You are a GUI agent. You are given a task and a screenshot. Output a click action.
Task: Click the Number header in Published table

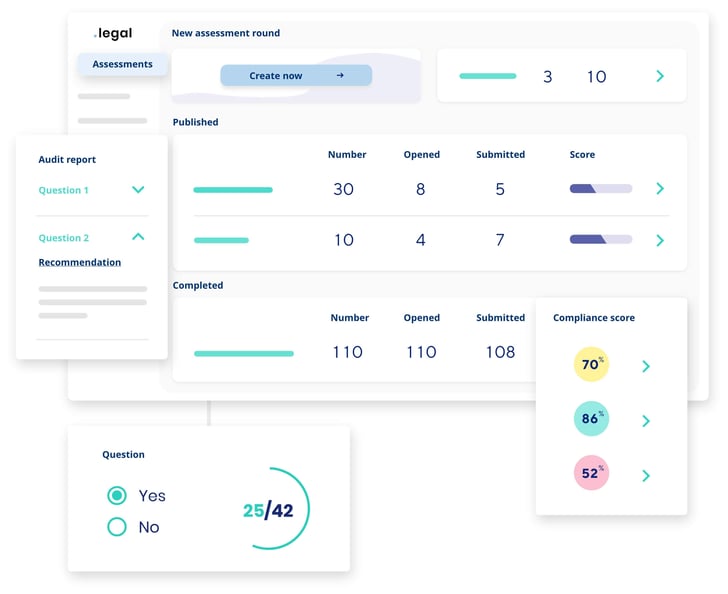tap(347, 155)
